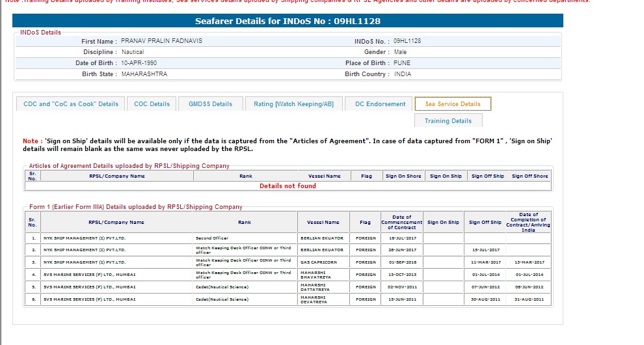The width and height of the screenshot is (644, 345).
Task: Click the "Details not found" message row
Action: 288,186
